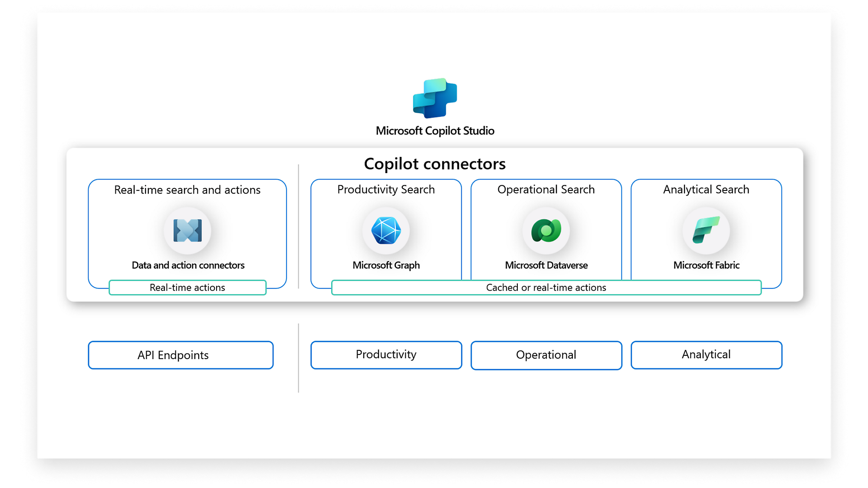Click the Microsoft Copilot Studio label
This screenshot has height=488, width=868.
[435, 131]
